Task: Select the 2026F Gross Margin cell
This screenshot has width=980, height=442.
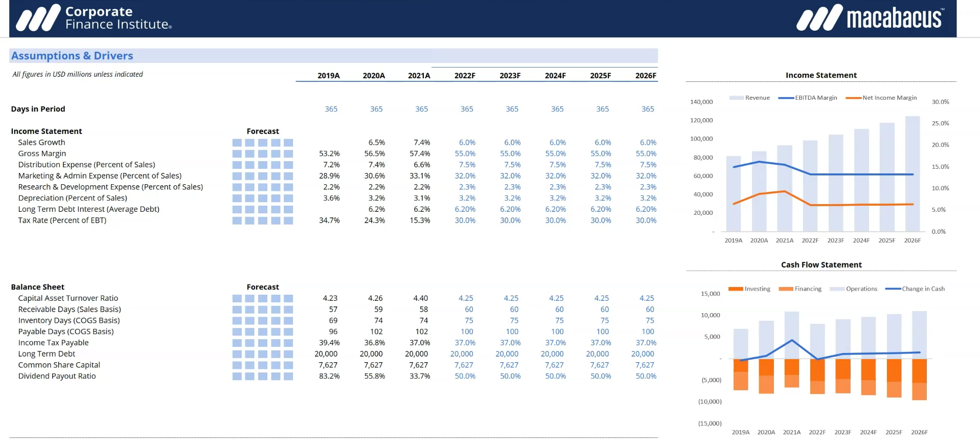Action: pos(646,153)
